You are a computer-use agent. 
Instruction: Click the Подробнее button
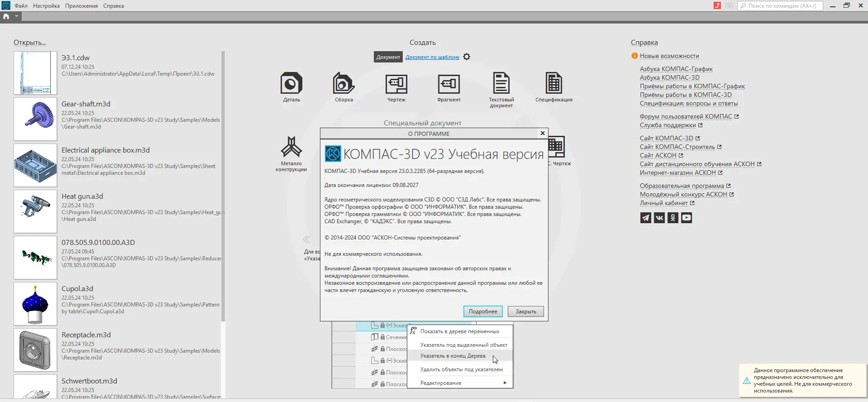[483, 311]
